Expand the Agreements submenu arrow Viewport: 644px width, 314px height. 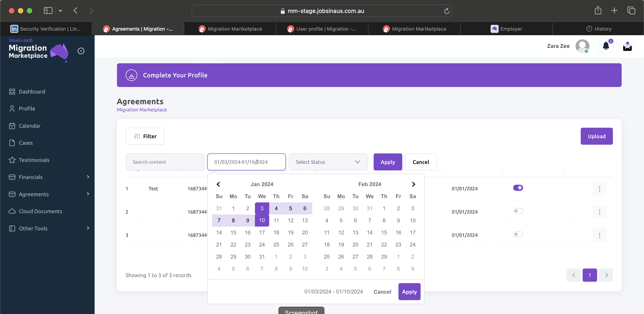(x=88, y=194)
